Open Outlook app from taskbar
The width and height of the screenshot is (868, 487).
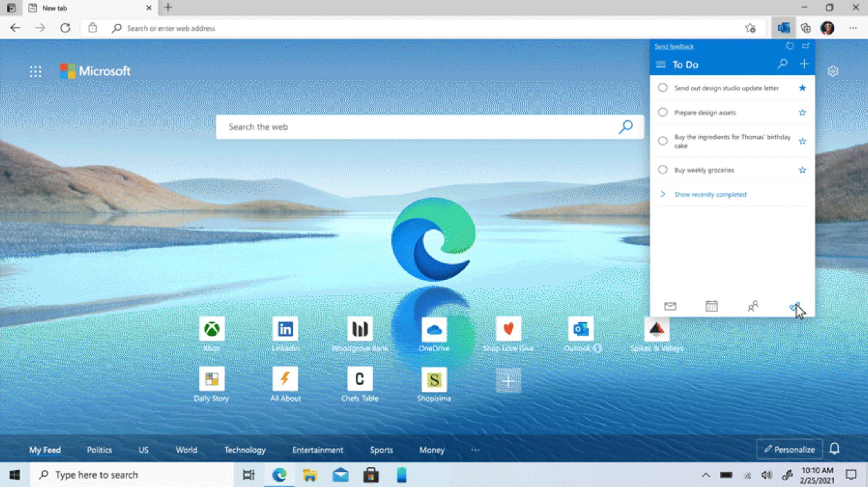(x=341, y=475)
